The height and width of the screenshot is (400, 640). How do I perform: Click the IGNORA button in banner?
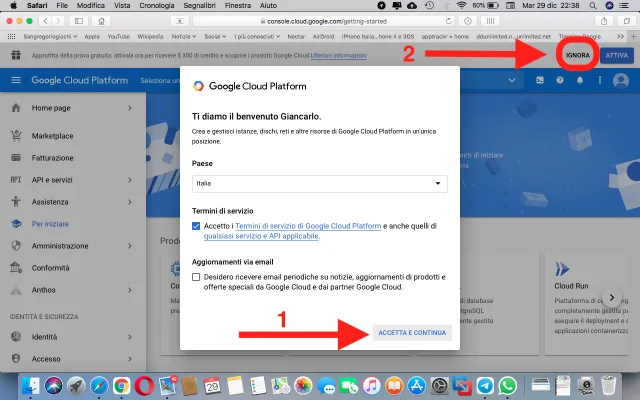577,54
